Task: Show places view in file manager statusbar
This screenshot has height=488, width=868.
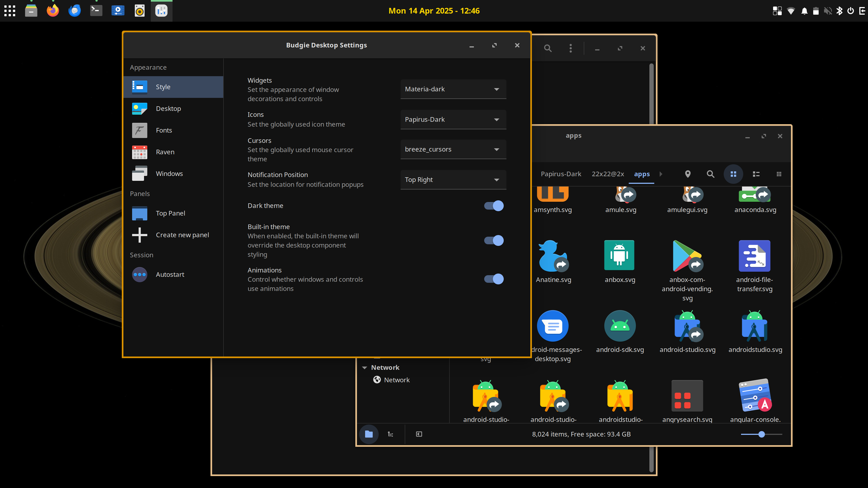Action: [x=369, y=434]
